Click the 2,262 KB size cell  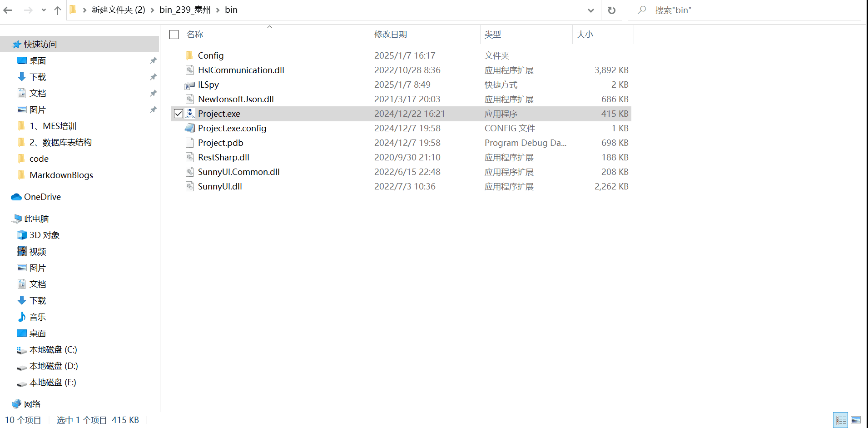pos(611,186)
